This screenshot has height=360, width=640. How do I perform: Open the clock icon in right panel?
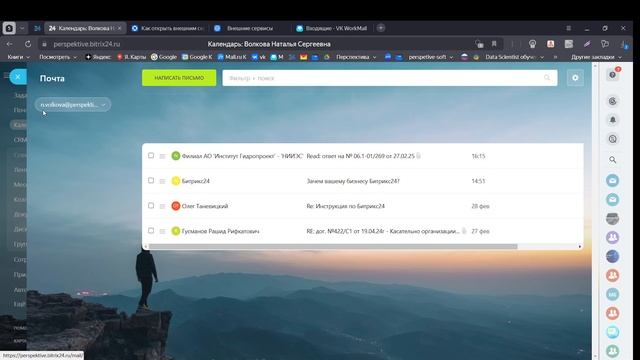pos(613,139)
